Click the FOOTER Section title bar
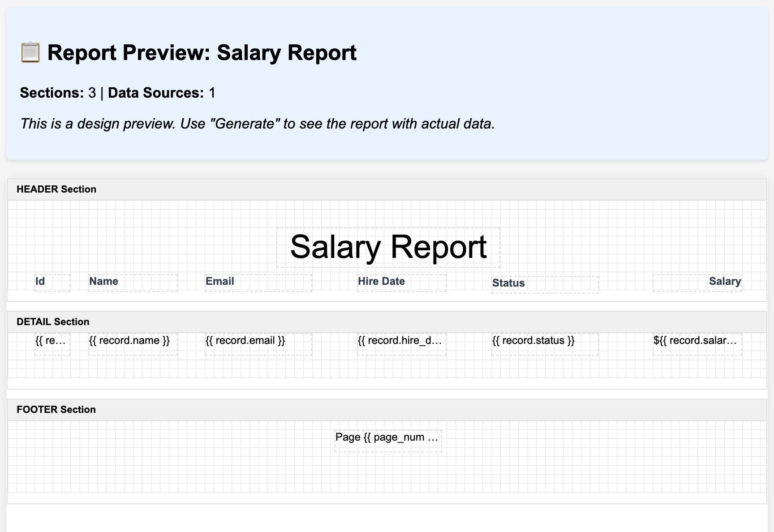Image resolution: width=774 pixels, height=532 pixels. pyautogui.click(x=56, y=409)
